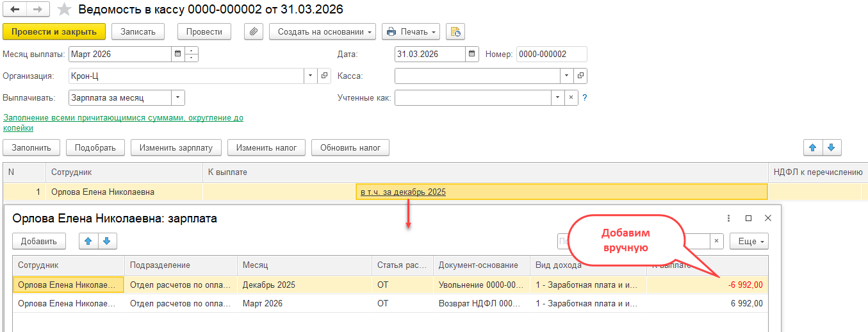Click the amount 6 992,00 cell
868x332 pixels.
tap(707, 303)
